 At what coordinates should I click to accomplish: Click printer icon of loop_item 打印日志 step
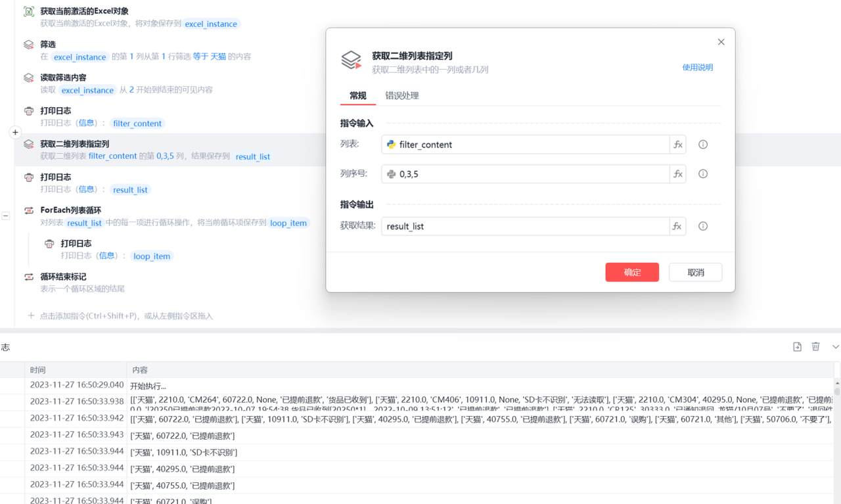pyautogui.click(x=49, y=244)
